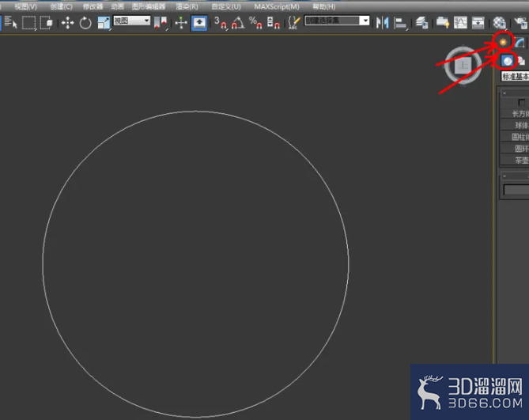Open Render Setup teapot icon
Image resolution: width=529 pixels, height=420 pixels.
click(x=520, y=23)
